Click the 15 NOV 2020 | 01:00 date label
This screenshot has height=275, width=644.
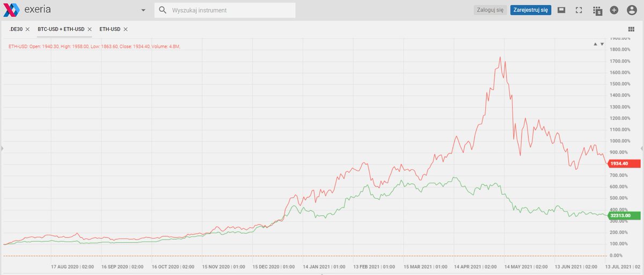[x=224, y=266]
